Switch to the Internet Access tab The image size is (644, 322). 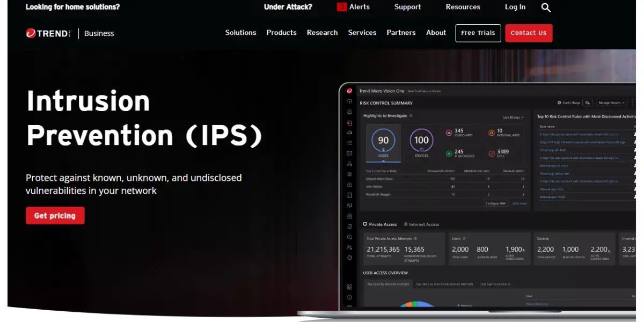pos(421,224)
